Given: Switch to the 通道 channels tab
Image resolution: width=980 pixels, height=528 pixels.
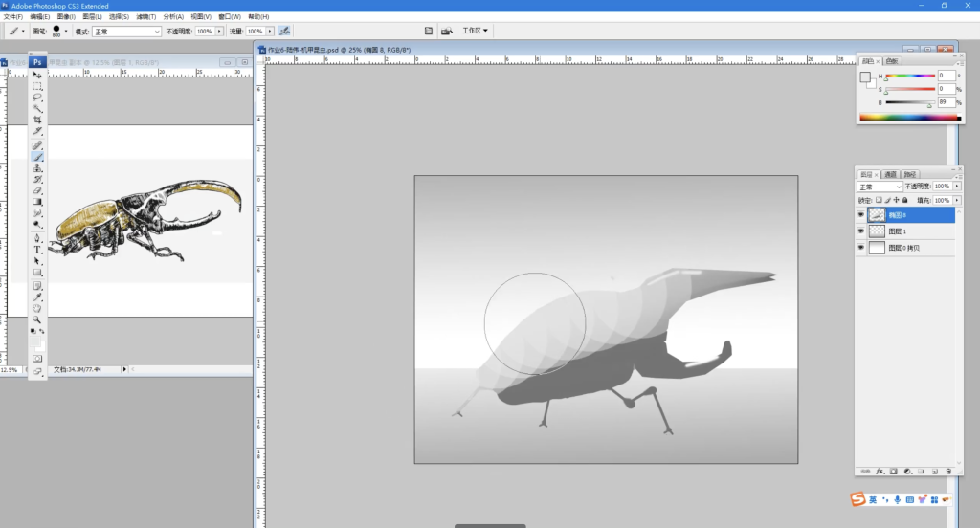Looking at the screenshot, I should (890, 174).
